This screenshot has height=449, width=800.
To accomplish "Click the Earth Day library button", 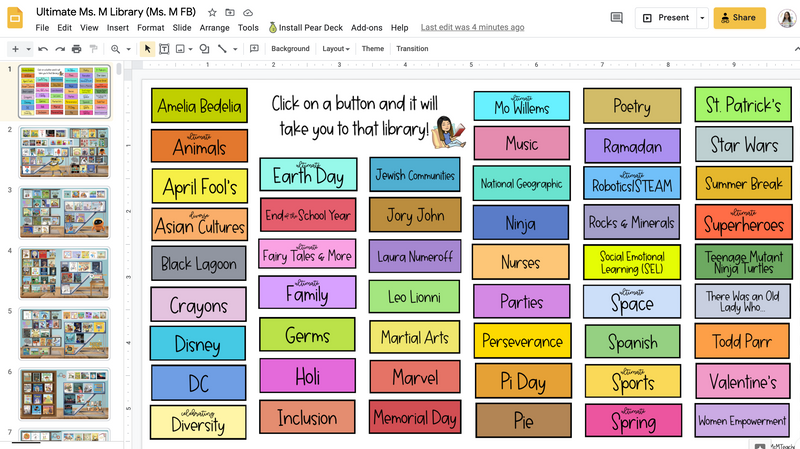I will [308, 174].
